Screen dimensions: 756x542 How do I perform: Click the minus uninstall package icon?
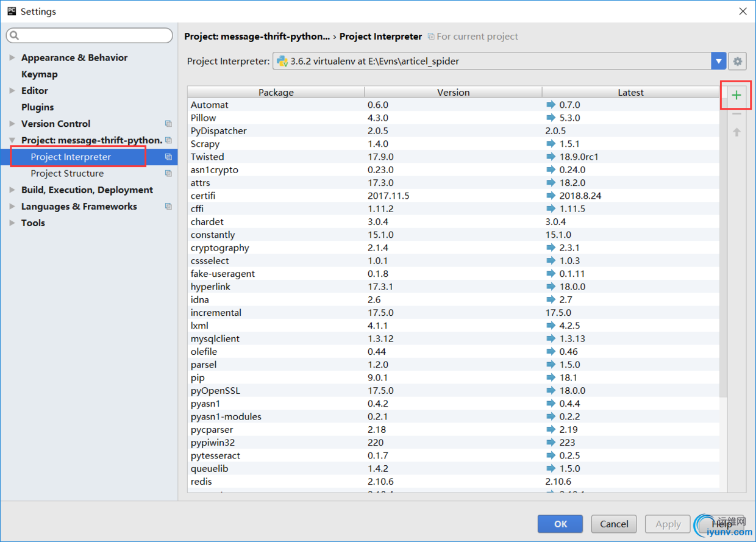pos(736,114)
